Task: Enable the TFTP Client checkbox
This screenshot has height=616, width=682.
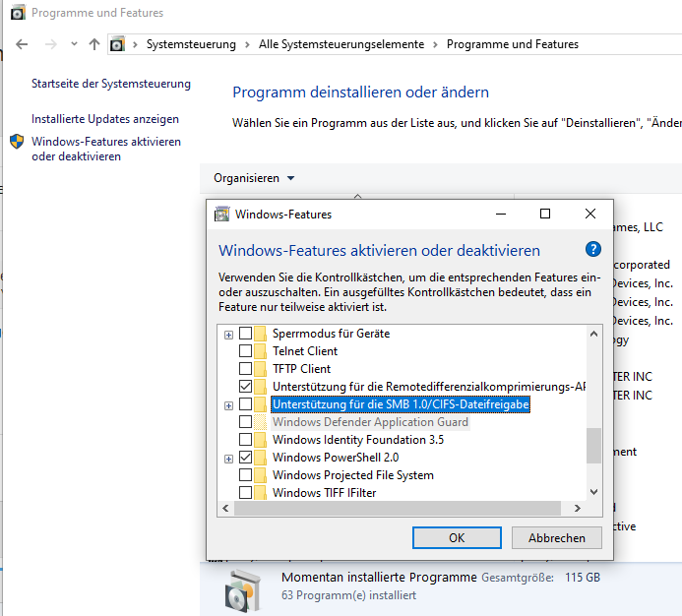Action: 245,368
